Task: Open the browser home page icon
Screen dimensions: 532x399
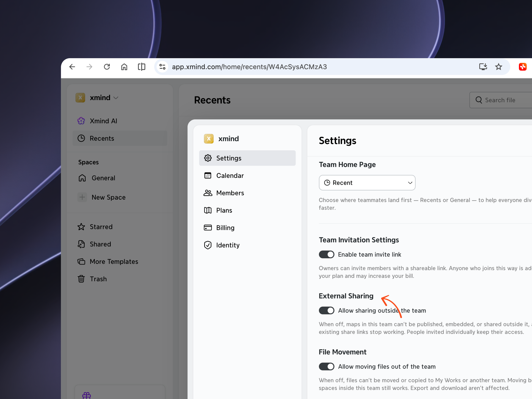Action: point(124,67)
